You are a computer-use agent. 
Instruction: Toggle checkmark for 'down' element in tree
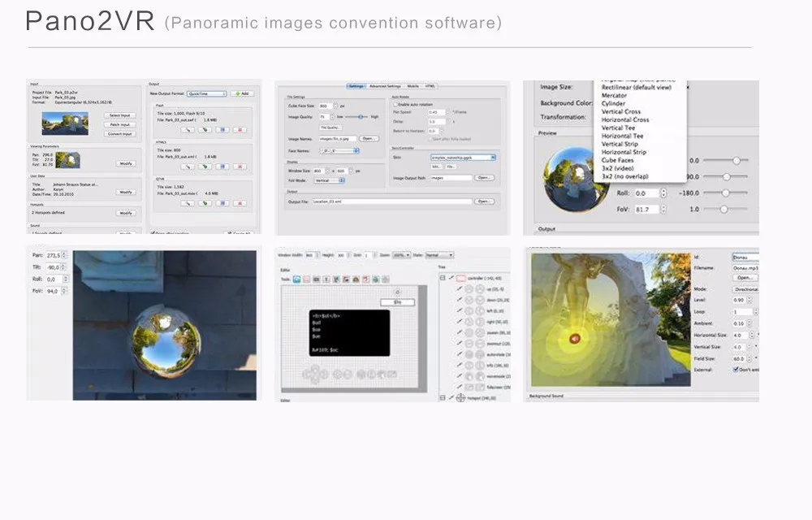pyautogui.click(x=460, y=300)
